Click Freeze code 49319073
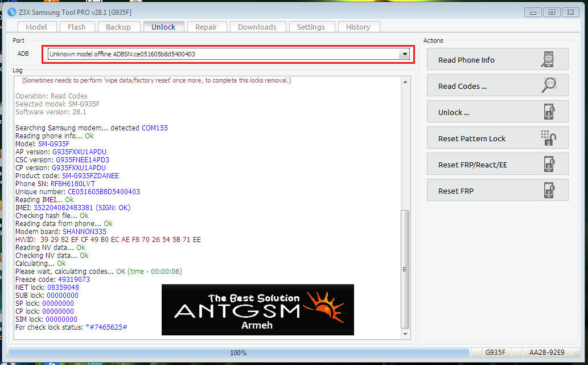Image resolution: width=588 pixels, height=365 pixels. coord(74,280)
